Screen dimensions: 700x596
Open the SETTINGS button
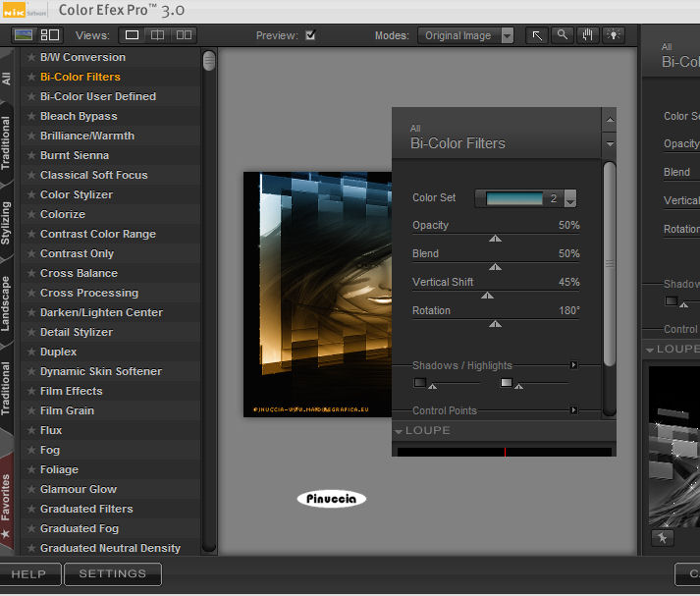tap(113, 574)
